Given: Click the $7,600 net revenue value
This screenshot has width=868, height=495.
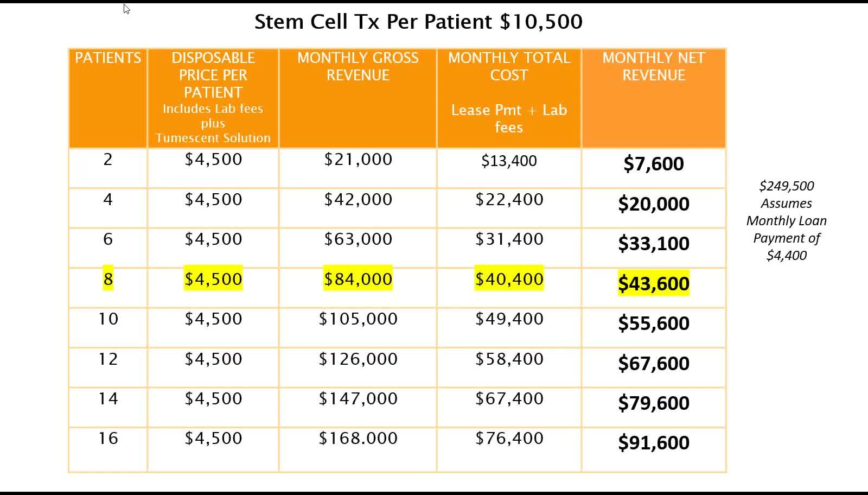Looking at the screenshot, I should coord(654,163).
